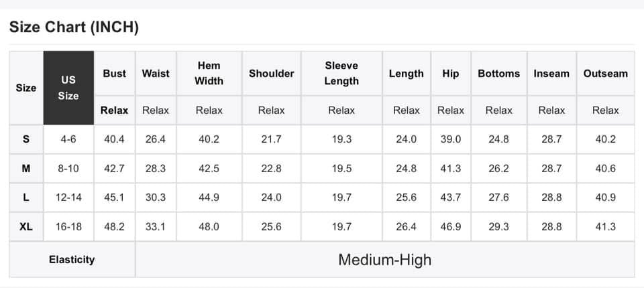This screenshot has height=288, width=644.
Task: Select the 26.4 waist value for size S
Action: click(x=156, y=139)
